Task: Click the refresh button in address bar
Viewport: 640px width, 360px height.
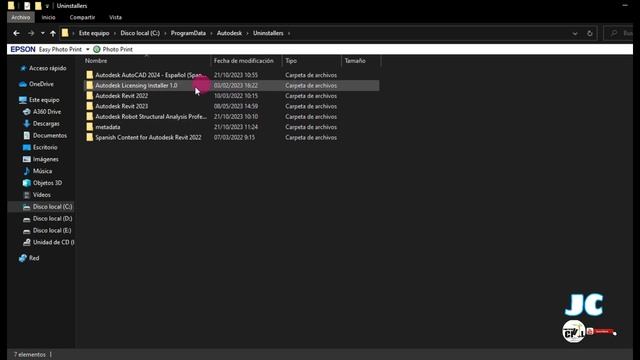Action: pos(589,33)
